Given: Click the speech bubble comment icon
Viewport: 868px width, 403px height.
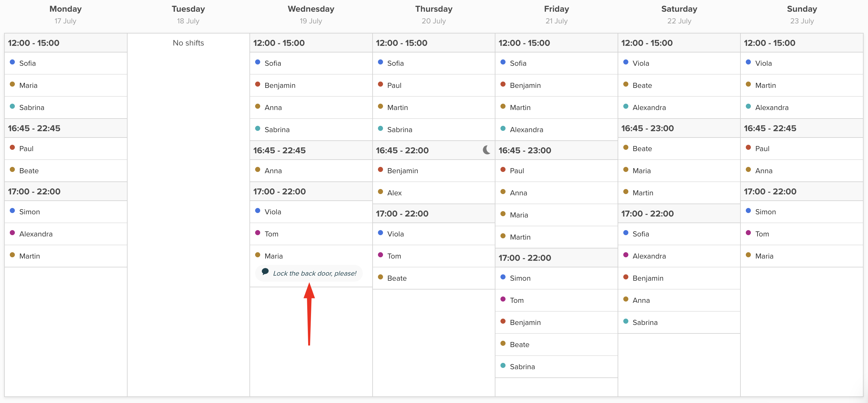Looking at the screenshot, I should [265, 272].
